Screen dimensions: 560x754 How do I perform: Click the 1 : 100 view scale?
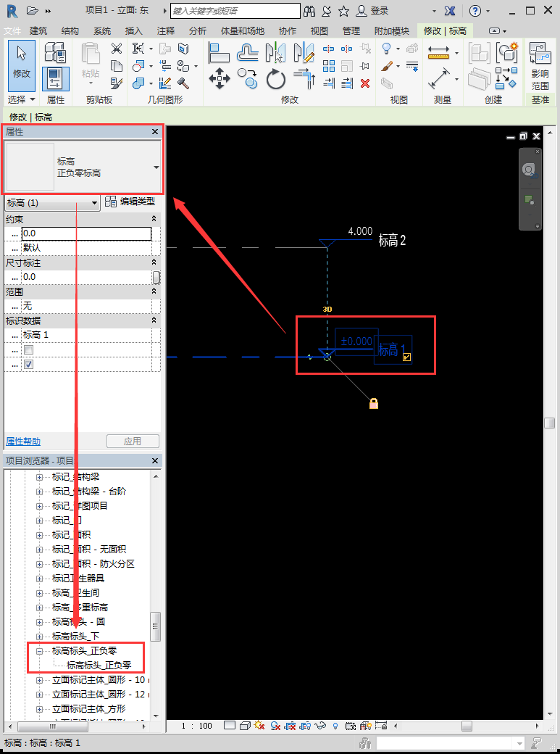click(x=196, y=726)
